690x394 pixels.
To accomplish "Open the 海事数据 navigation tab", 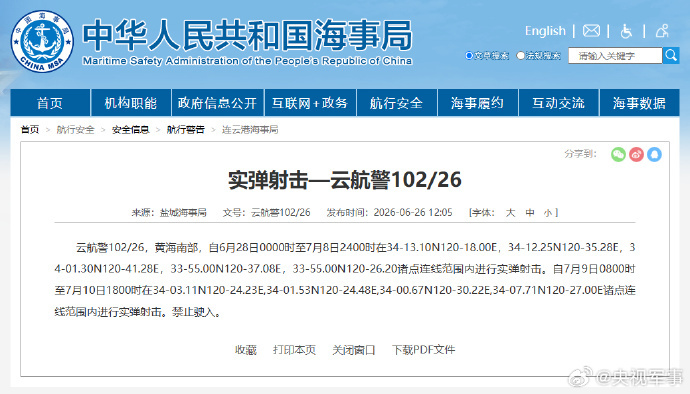I will (639, 103).
